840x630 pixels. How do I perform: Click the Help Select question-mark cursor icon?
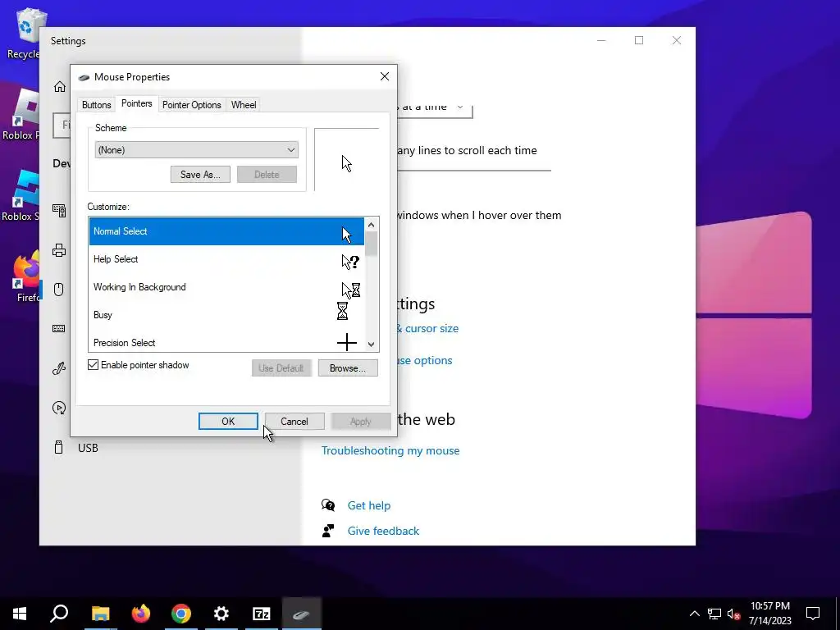(350, 262)
